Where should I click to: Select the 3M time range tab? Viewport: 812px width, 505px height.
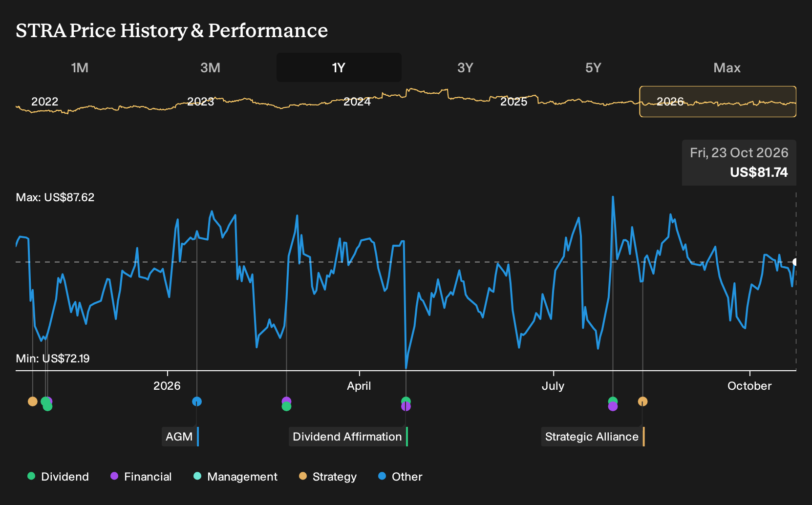point(210,67)
